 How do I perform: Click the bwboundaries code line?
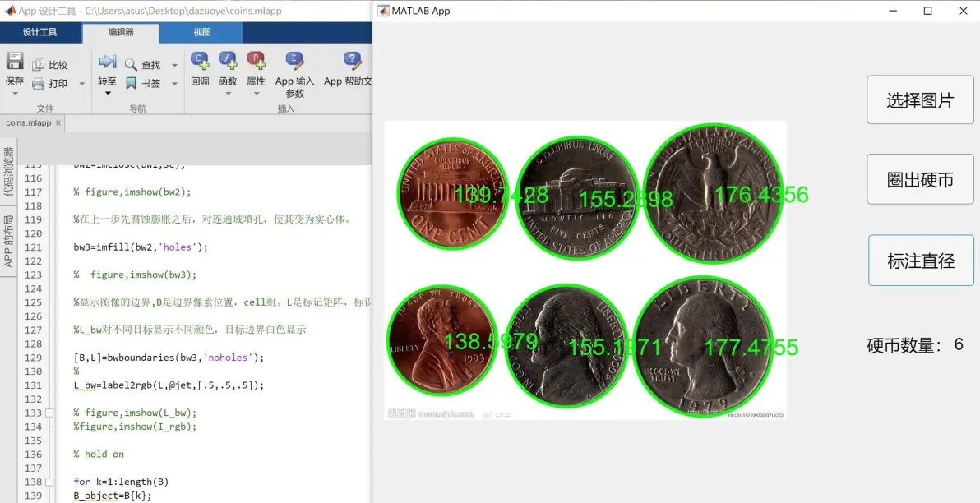(169, 358)
